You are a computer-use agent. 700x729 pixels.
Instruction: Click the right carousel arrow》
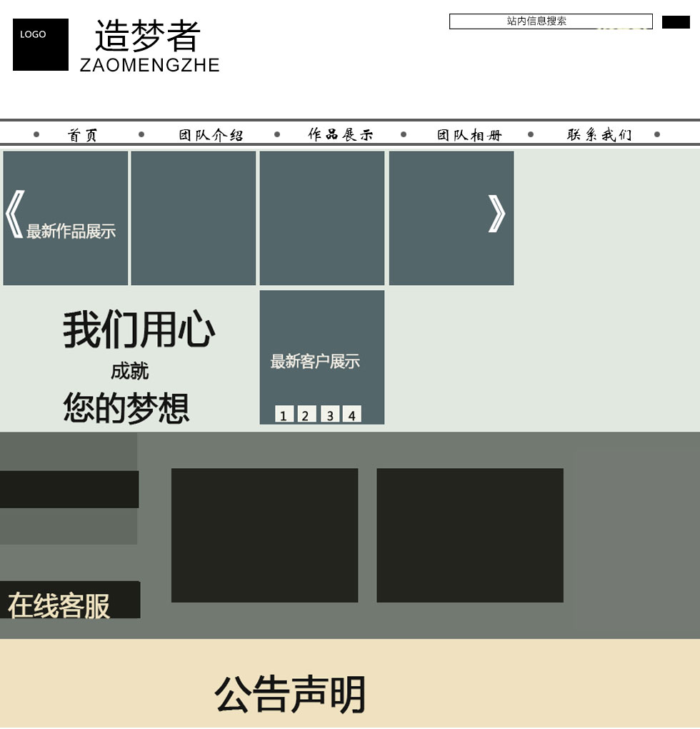click(x=496, y=214)
